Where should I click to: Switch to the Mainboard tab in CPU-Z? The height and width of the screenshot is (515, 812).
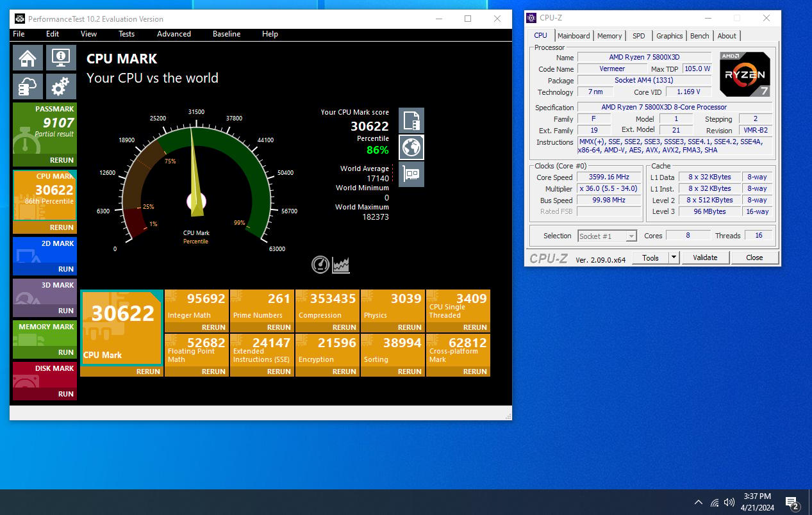pyautogui.click(x=574, y=36)
